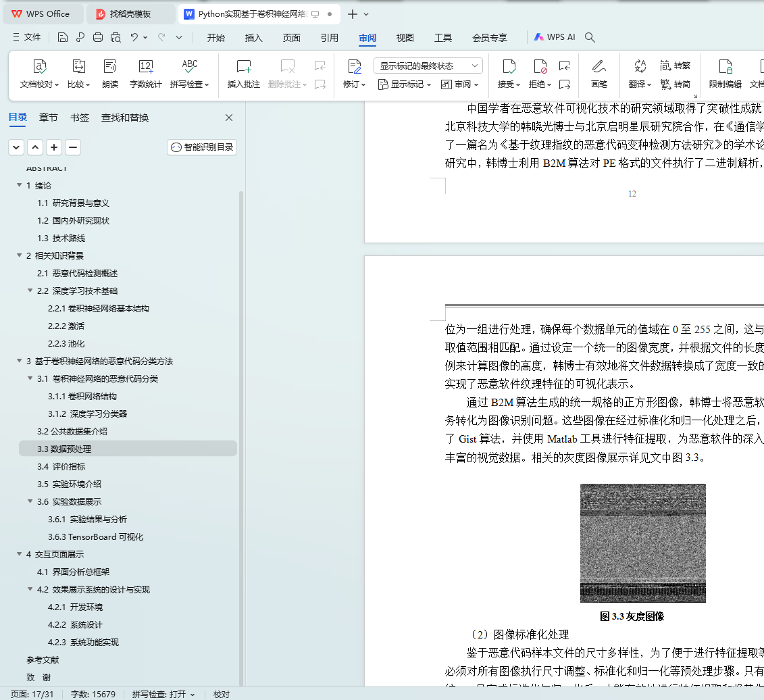This screenshot has height=700, width=764.
Task: Collapse the 2.2 深度学习技术基础 node
Action: click(x=30, y=291)
